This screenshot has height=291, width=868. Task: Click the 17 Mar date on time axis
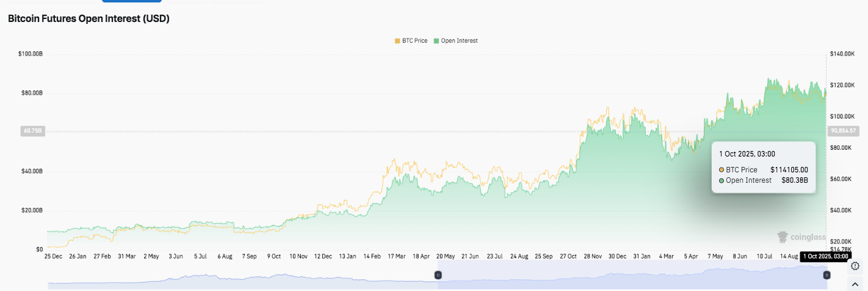[396, 257]
